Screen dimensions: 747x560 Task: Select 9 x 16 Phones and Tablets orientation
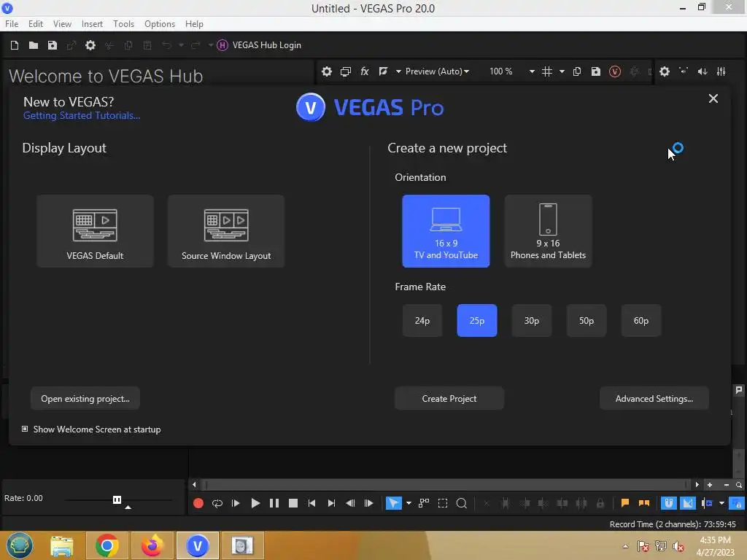(x=549, y=231)
